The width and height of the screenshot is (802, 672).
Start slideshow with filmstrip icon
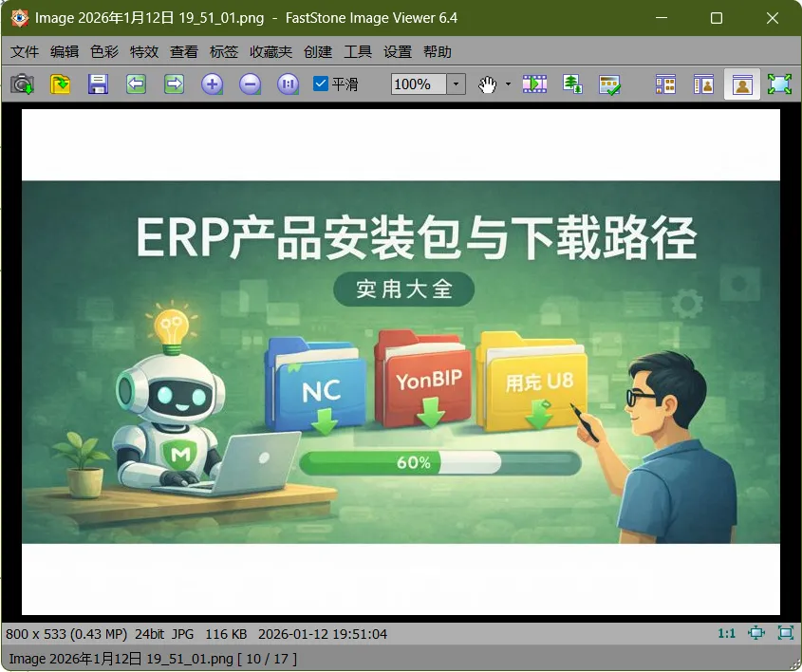(534, 84)
